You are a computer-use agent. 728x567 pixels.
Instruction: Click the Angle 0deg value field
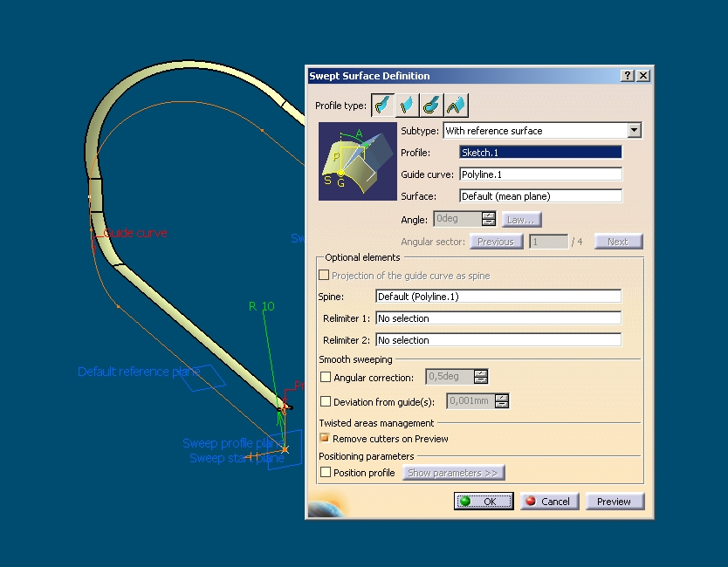click(457, 219)
